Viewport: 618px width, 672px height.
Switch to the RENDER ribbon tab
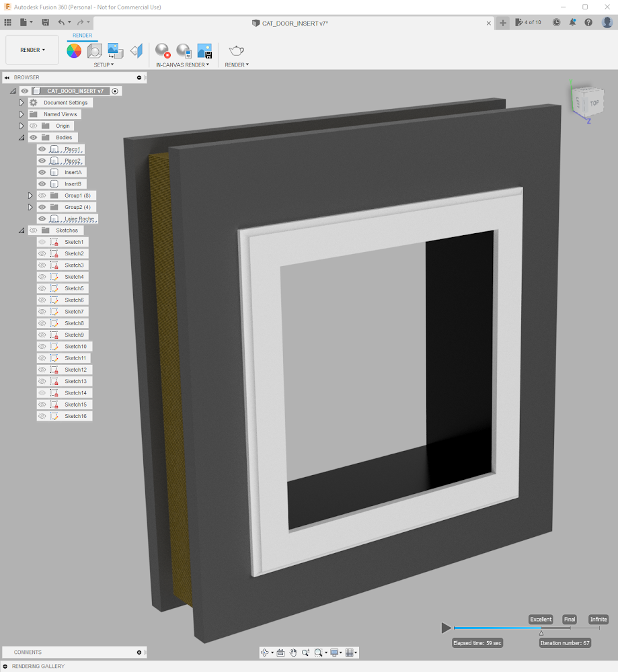82,35
